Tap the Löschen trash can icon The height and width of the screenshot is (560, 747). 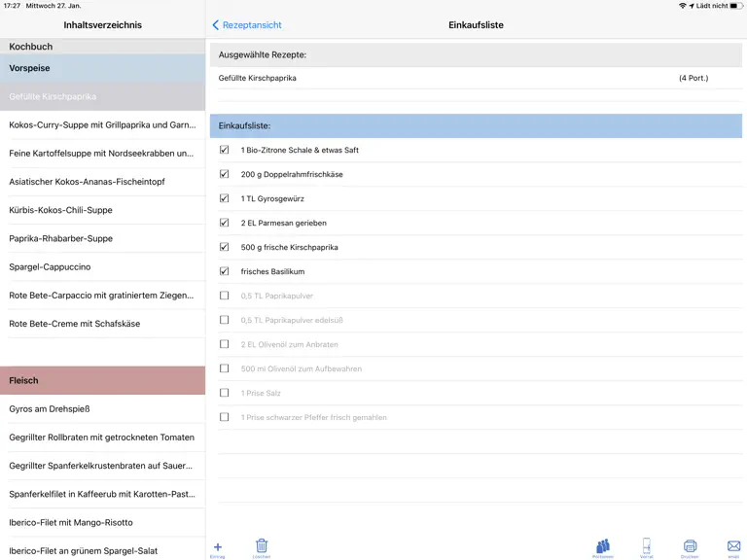pyautogui.click(x=262, y=545)
